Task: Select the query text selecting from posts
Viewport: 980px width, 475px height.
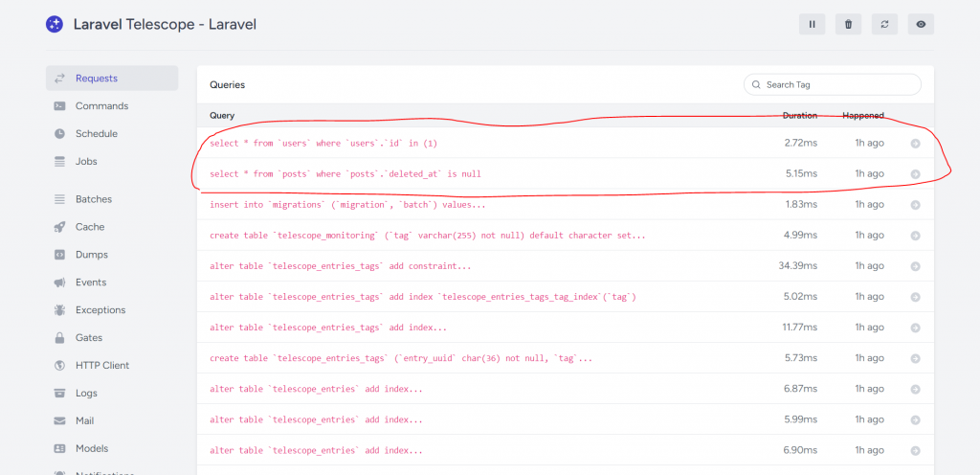Action: pos(345,173)
